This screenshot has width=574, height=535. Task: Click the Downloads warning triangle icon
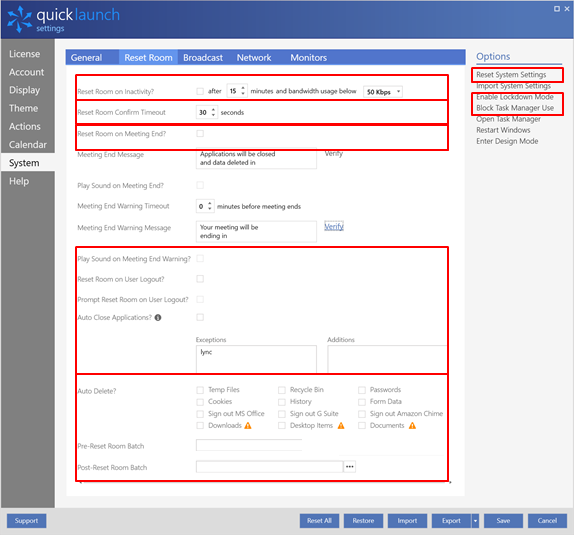[248, 426]
